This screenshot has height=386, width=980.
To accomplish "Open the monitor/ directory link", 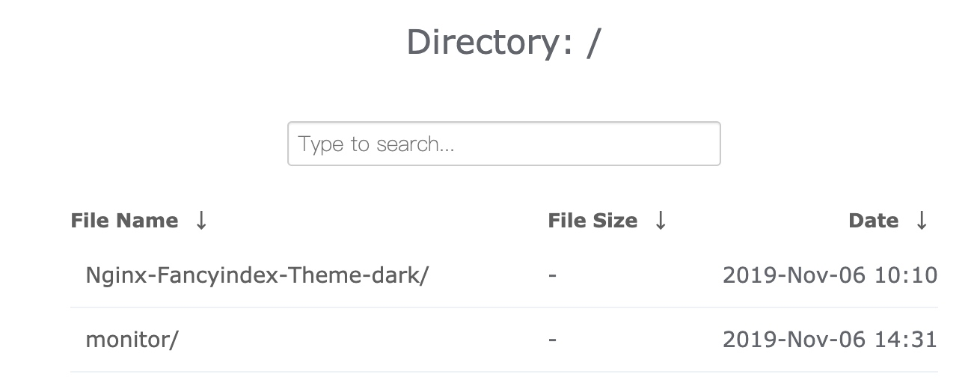I will tap(132, 340).
